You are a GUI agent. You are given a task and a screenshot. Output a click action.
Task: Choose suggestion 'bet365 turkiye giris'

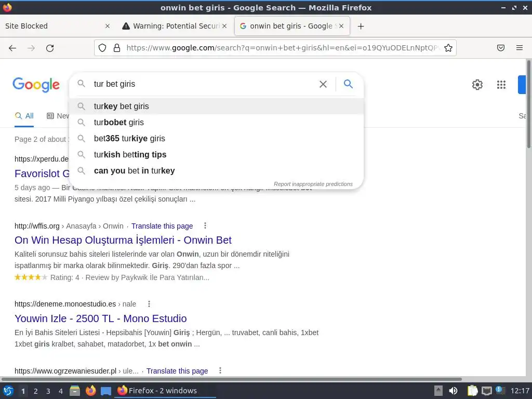[216, 138]
